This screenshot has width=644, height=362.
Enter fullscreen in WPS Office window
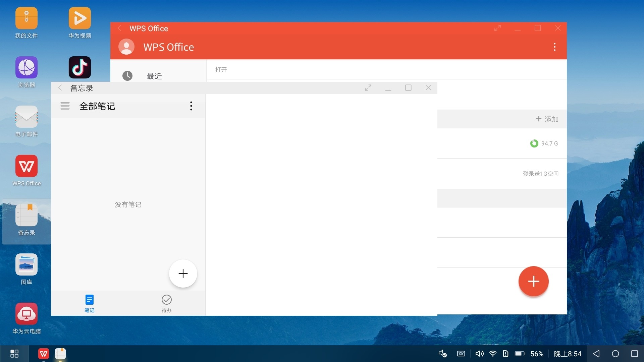[497, 28]
